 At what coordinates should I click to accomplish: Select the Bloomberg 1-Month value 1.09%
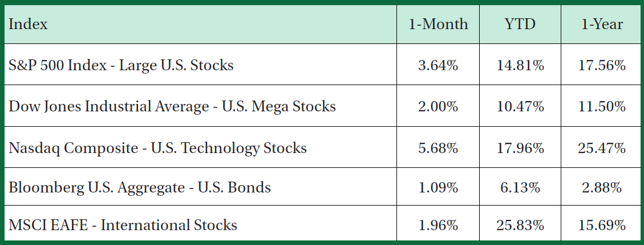[438, 187]
